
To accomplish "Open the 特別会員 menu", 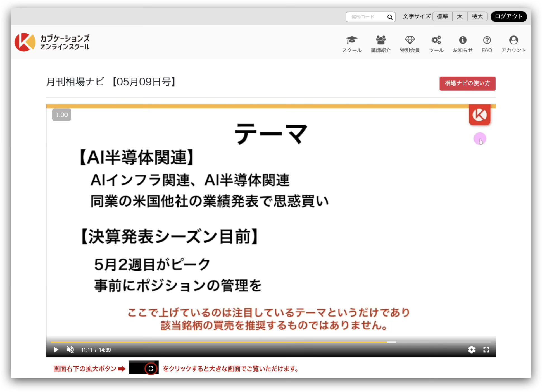I will 410,44.
